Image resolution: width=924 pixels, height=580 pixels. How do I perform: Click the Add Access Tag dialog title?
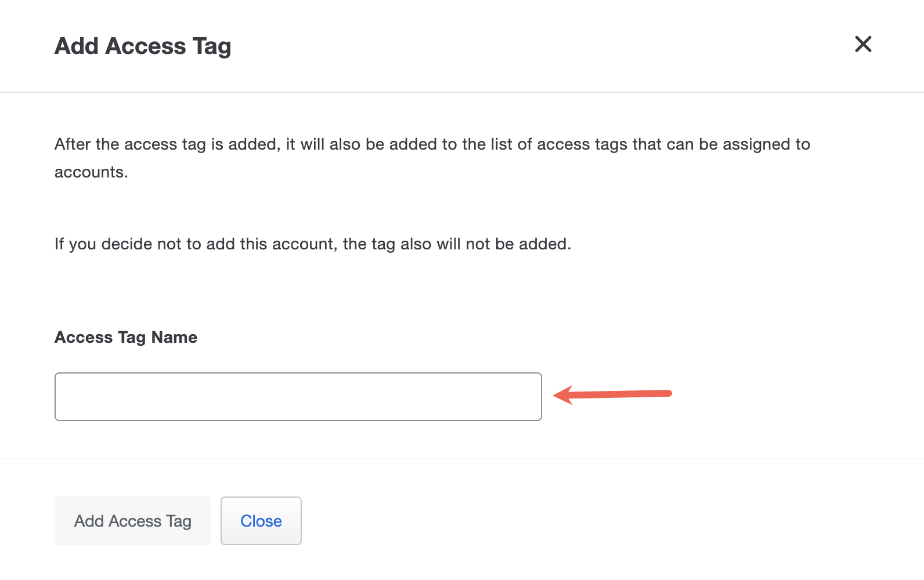[x=143, y=46]
